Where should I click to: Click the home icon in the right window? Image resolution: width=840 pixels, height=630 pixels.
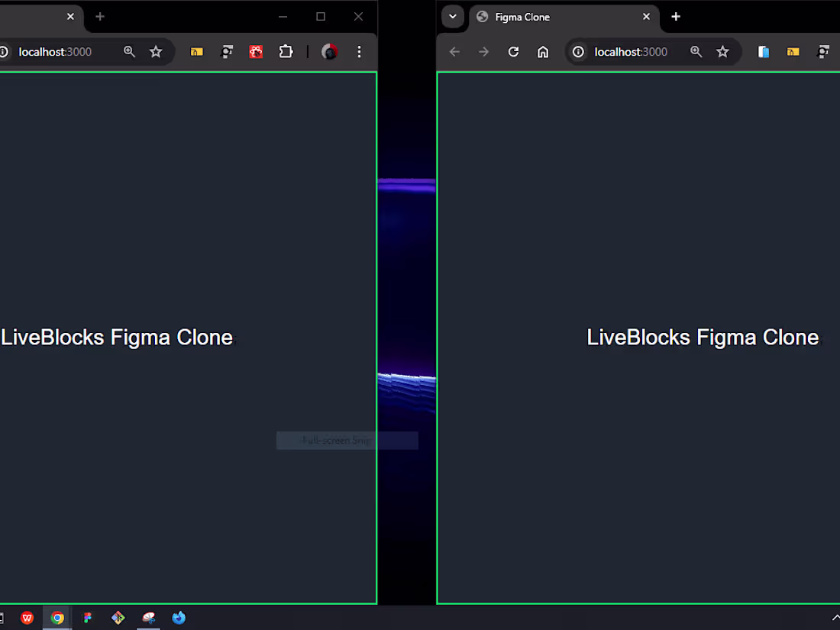pyautogui.click(x=543, y=51)
